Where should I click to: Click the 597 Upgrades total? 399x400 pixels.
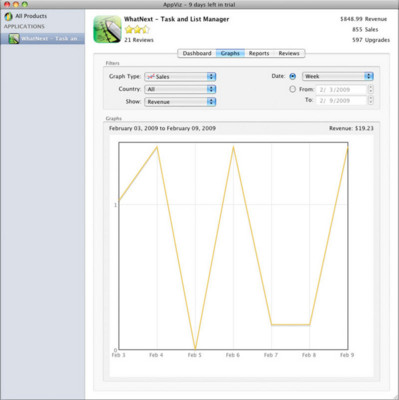click(x=371, y=40)
